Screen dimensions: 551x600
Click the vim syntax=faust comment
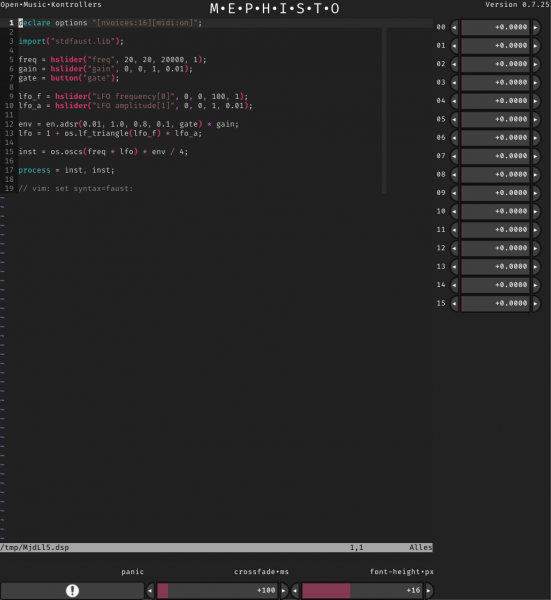click(76, 188)
